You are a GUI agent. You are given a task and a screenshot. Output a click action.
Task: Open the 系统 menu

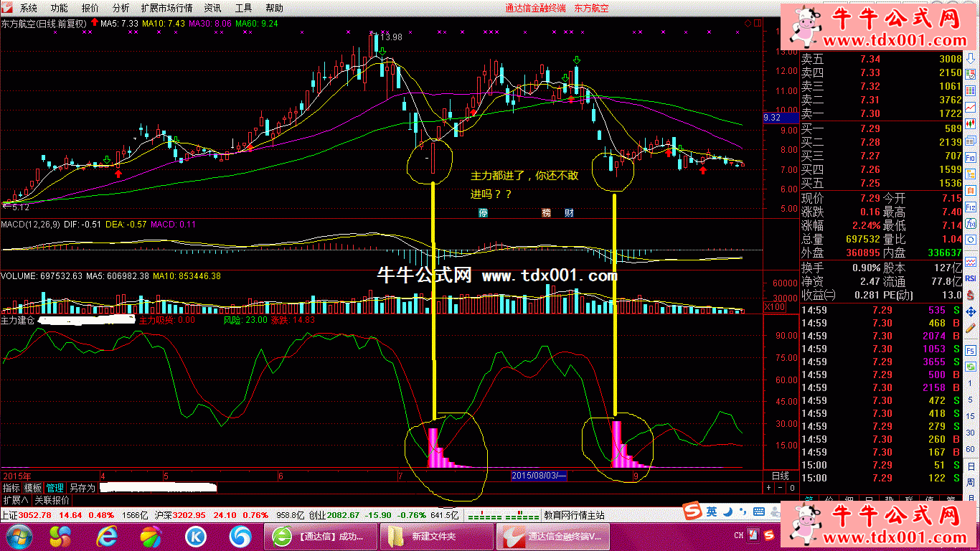coord(28,8)
